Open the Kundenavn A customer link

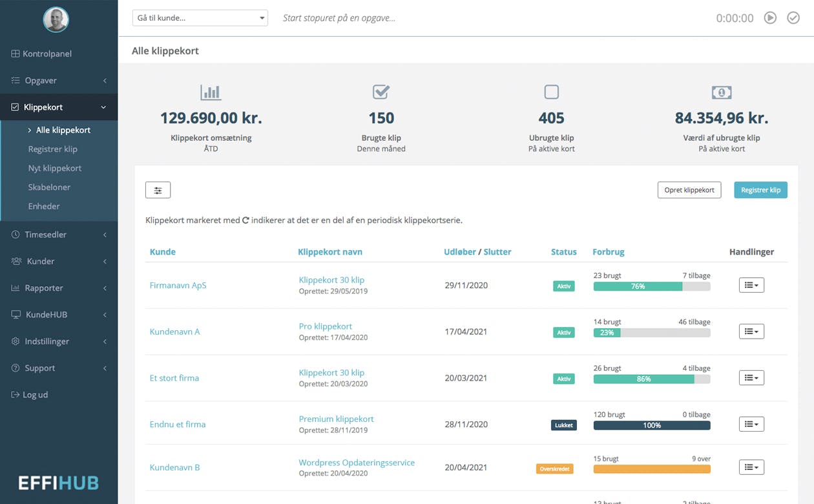pyautogui.click(x=175, y=331)
